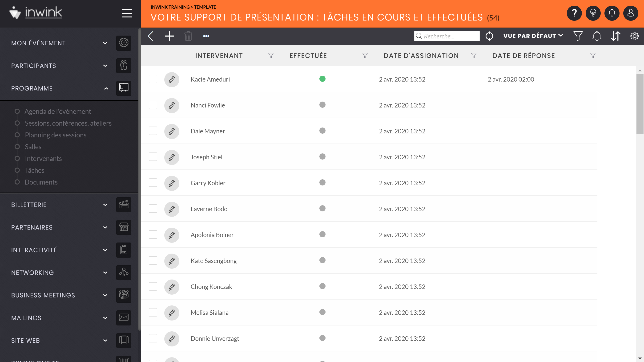Go to Sessions, conférences, ateliers
Screen dimensions: 644x362
point(68,123)
